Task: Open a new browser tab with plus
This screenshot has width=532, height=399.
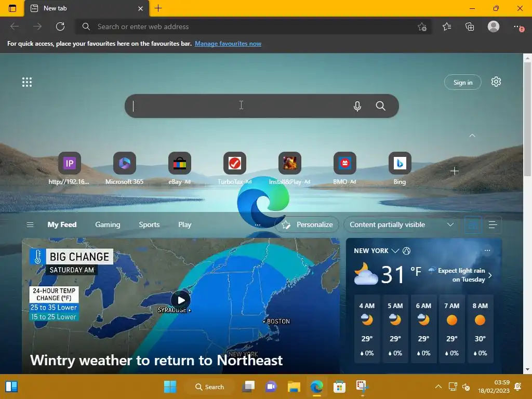Action: tap(158, 8)
